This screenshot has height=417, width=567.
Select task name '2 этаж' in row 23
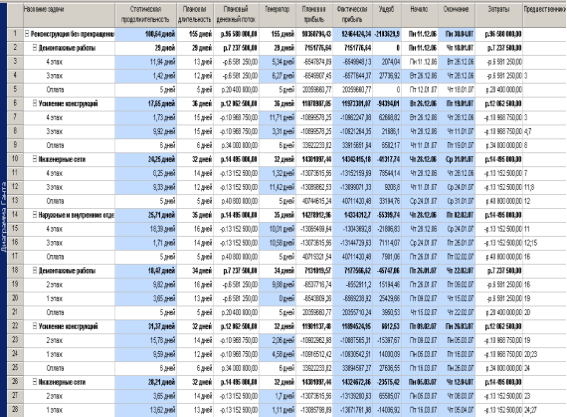tap(54, 340)
